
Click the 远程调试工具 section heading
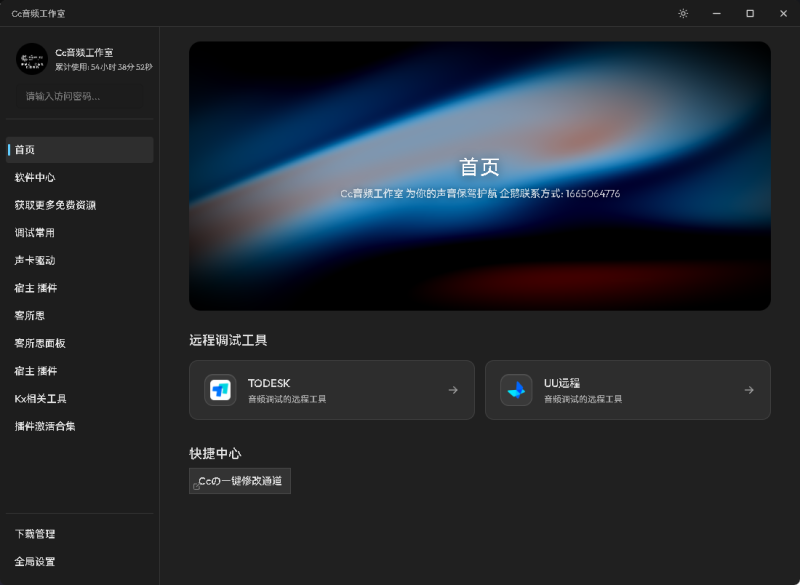(x=228, y=340)
